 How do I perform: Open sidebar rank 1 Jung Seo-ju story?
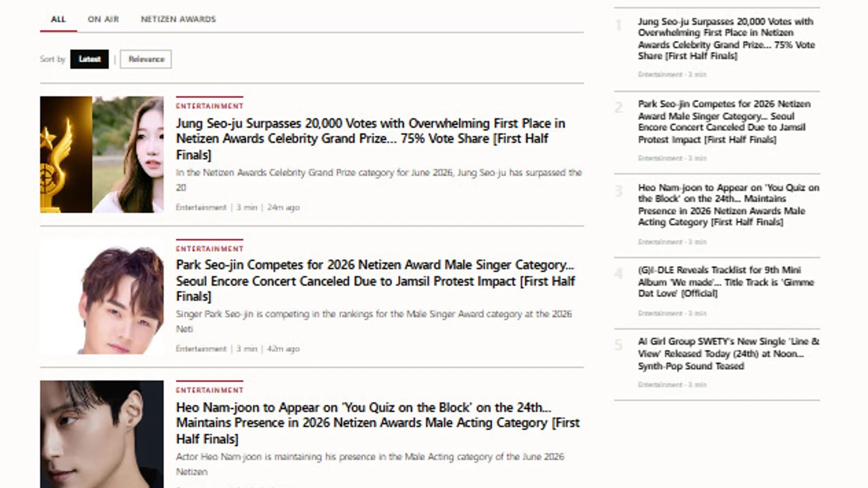tap(726, 38)
